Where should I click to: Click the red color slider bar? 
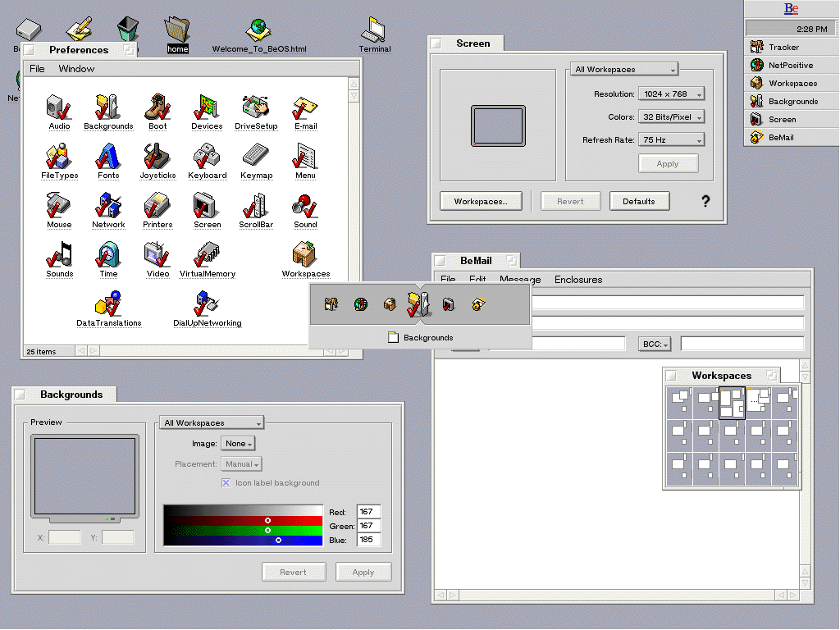243,520
